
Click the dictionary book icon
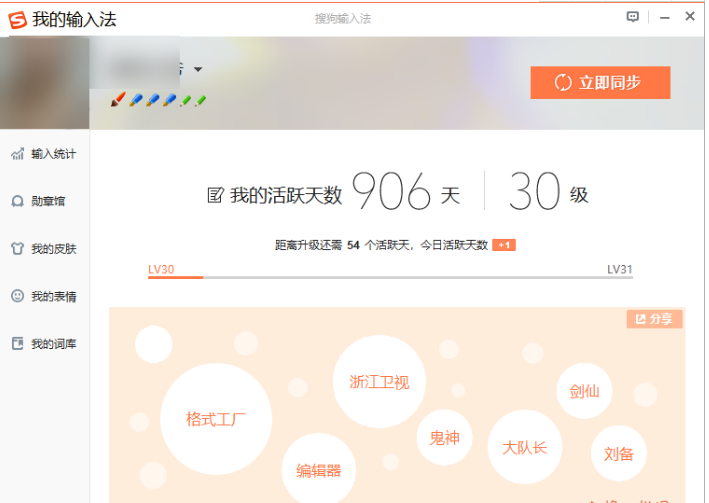(x=17, y=344)
